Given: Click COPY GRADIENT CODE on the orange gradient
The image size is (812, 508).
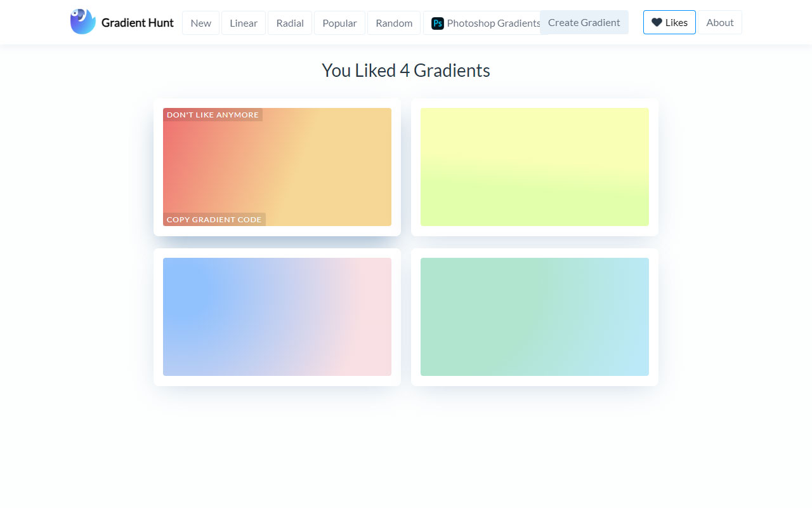Looking at the screenshot, I should (x=214, y=219).
